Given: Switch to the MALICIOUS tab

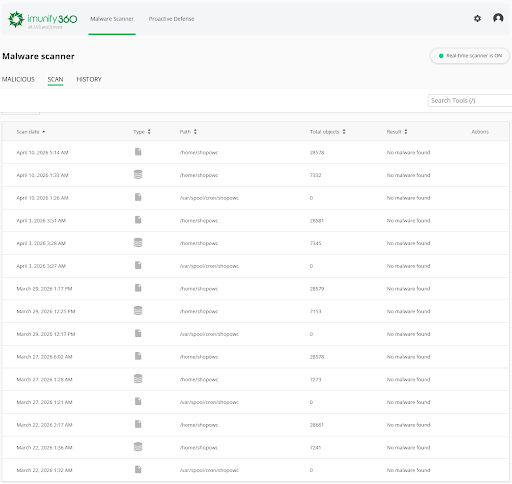Looking at the screenshot, I should pyautogui.click(x=18, y=79).
